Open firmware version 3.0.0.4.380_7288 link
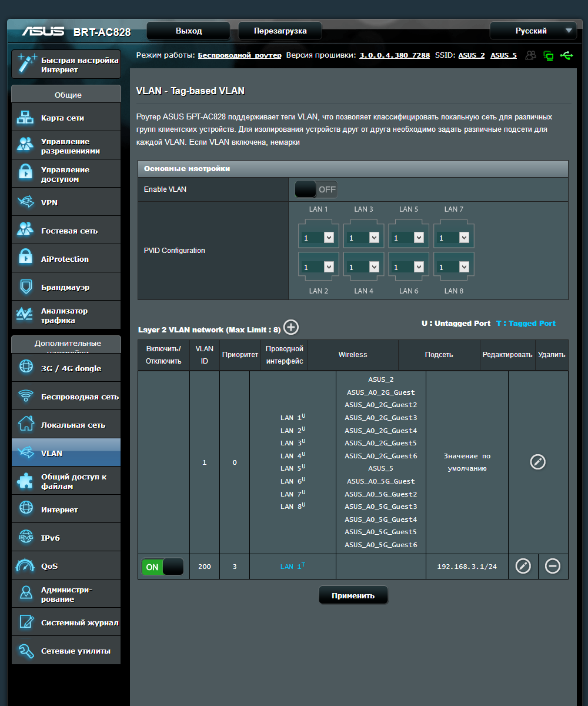This screenshot has width=588, height=706. coord(395,55)
